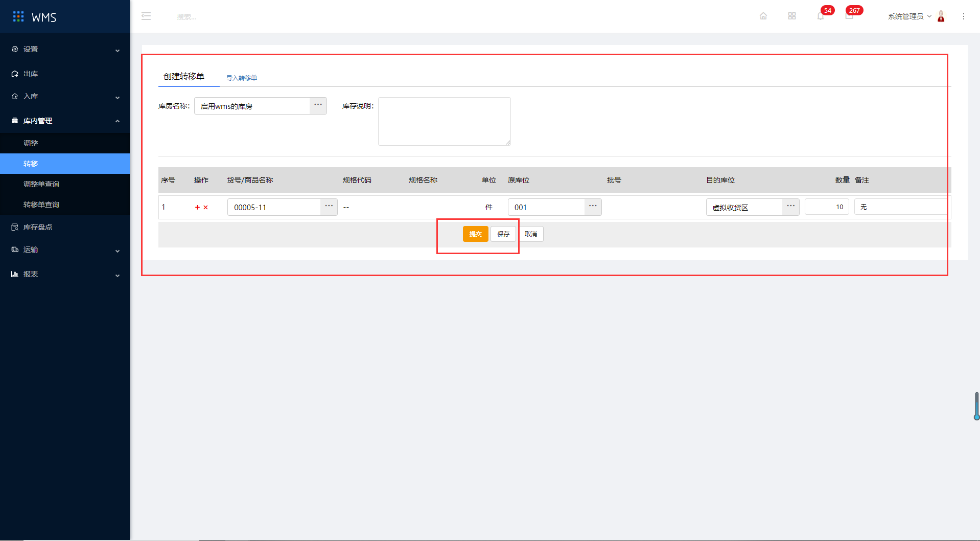The width and height of the screenshot is (980, 541).
Task: Click the 保存 save button
Action: coord(503,234)
